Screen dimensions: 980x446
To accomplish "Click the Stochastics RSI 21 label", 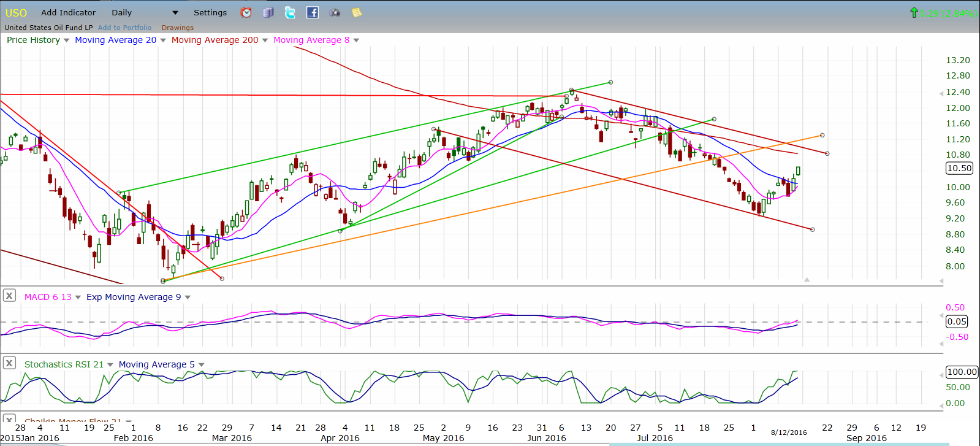I will click(64, 364).
